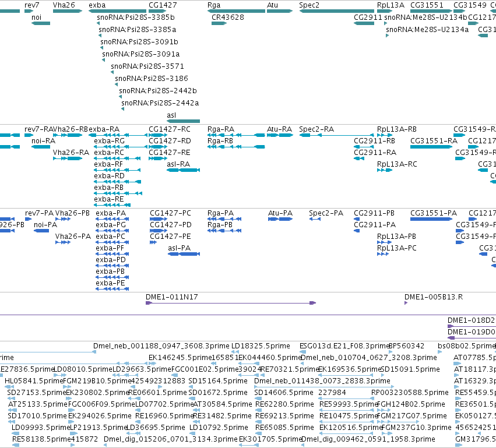Click the asl-PA protein label
Image resolution: width=496 pixels, height=448 pixels.
[180, 248]
